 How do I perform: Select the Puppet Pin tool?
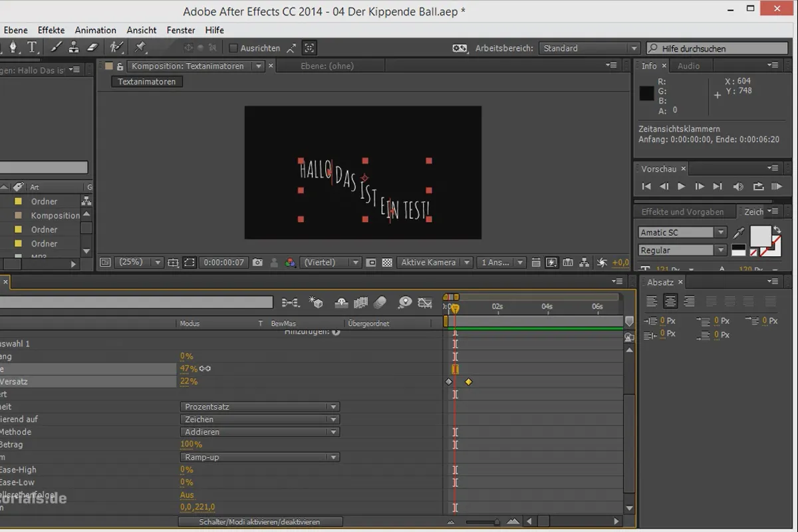pyautogui.click(x=140, y=47)
